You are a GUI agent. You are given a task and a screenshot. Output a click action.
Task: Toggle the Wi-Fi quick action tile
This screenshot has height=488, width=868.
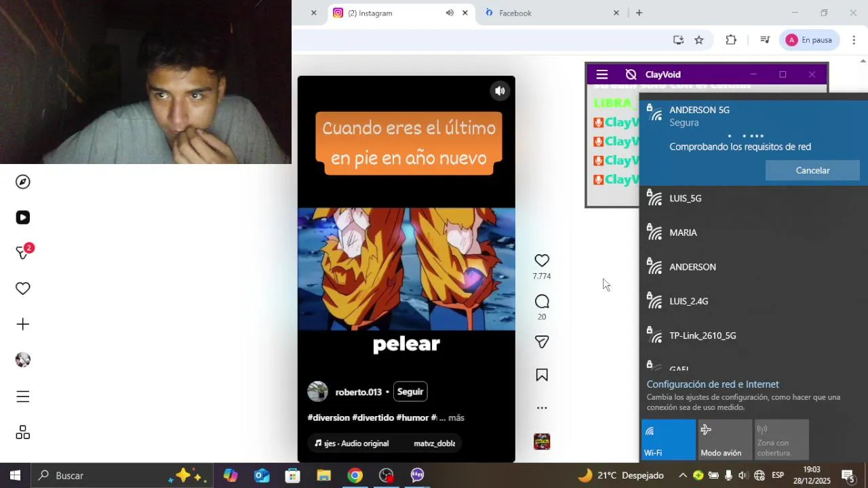(669, 440)
